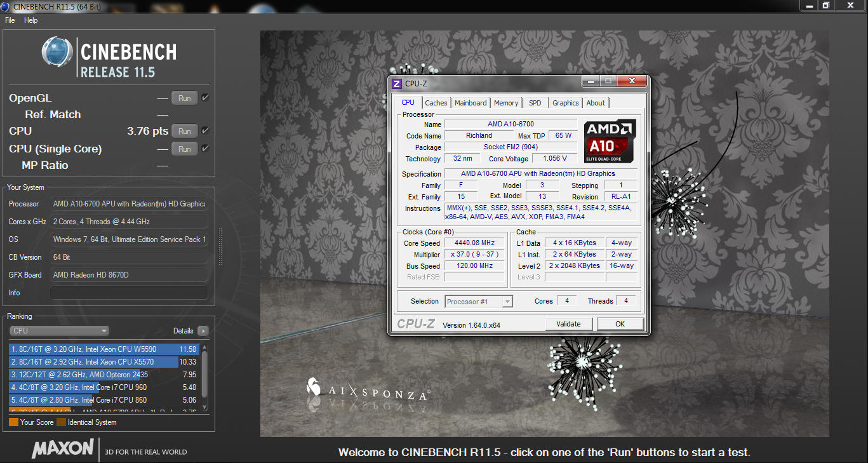868x463 pixels.
Task: Click the AIXSPONZA watermark logo
Action: click(x=314, y=387)
